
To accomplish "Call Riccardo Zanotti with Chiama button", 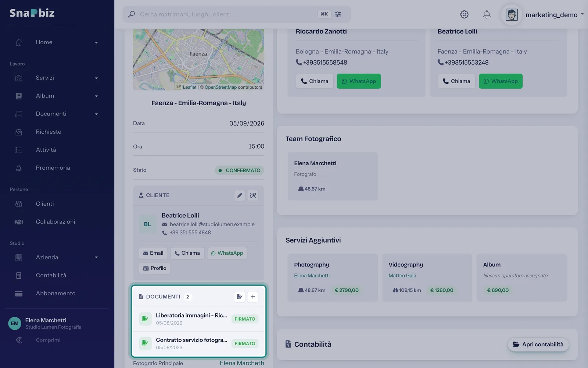I will click(315, 81).
